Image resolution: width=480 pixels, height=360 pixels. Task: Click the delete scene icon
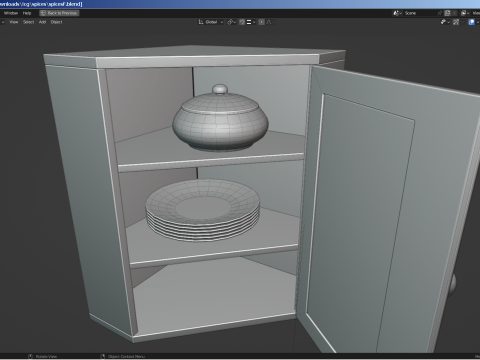tap(454, 13)
